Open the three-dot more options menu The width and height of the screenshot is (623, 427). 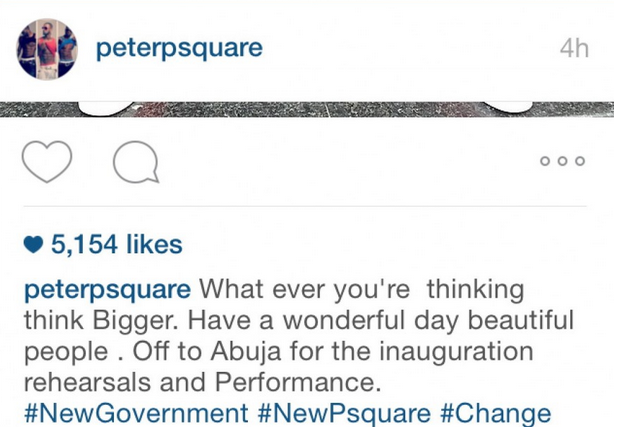(x=561, y=161)
